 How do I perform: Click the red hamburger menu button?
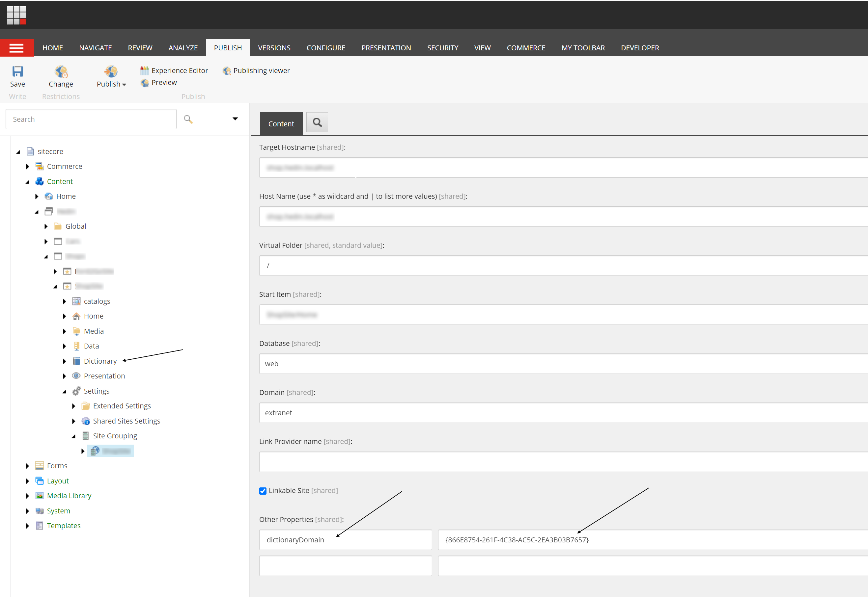(17, 48)
